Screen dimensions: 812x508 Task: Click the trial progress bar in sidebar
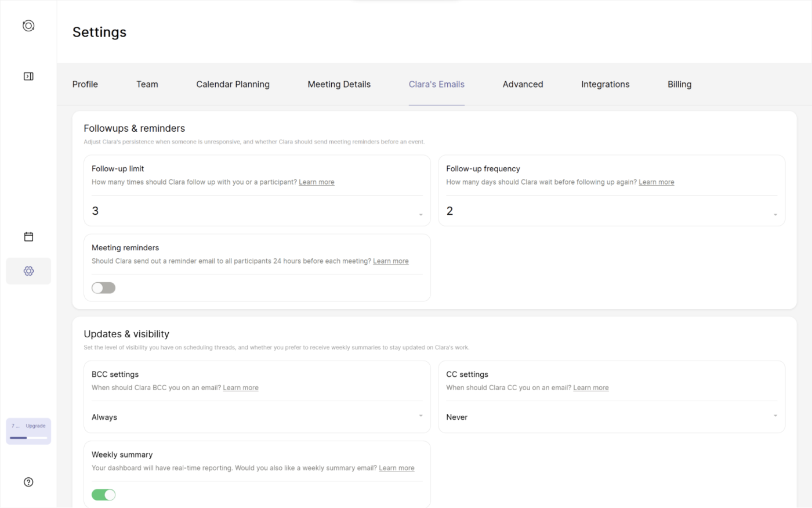28,438
